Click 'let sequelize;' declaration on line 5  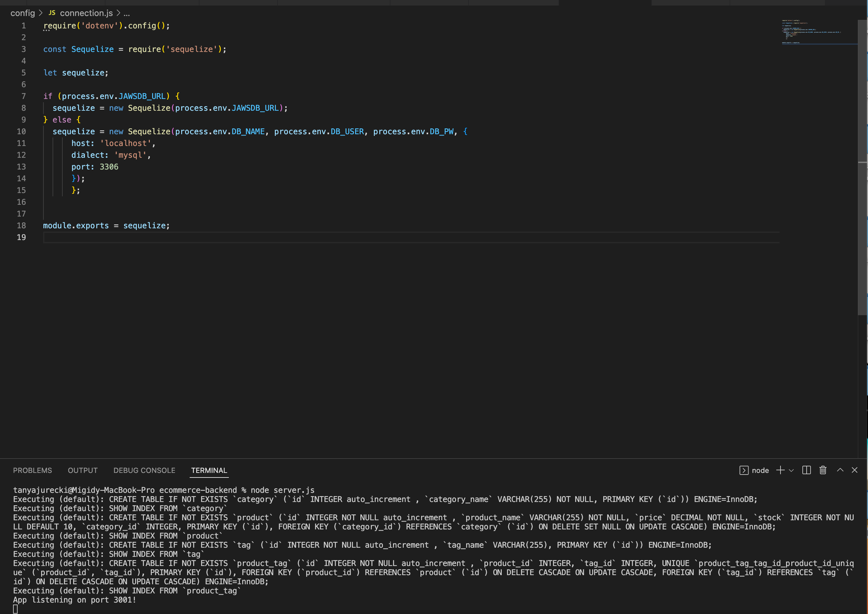tap(76, 73)
